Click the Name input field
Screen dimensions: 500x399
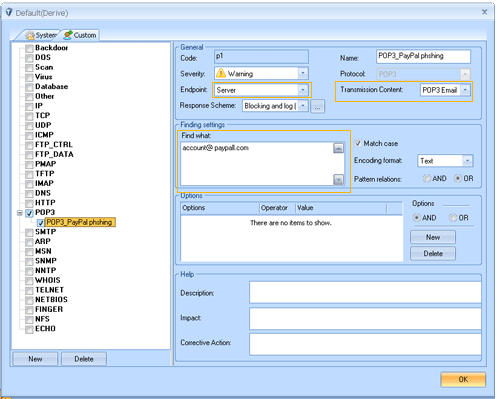coord(423,56)
